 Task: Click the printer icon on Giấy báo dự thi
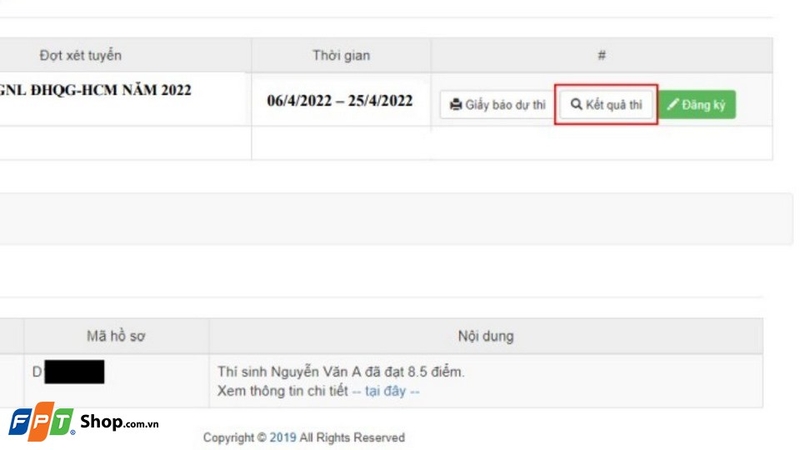pos(456,105)
